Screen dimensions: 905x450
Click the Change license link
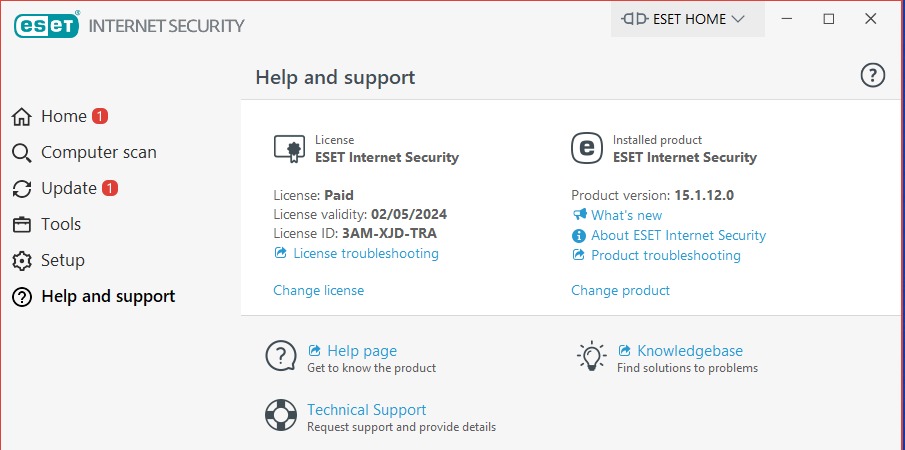tap(319, 290)
